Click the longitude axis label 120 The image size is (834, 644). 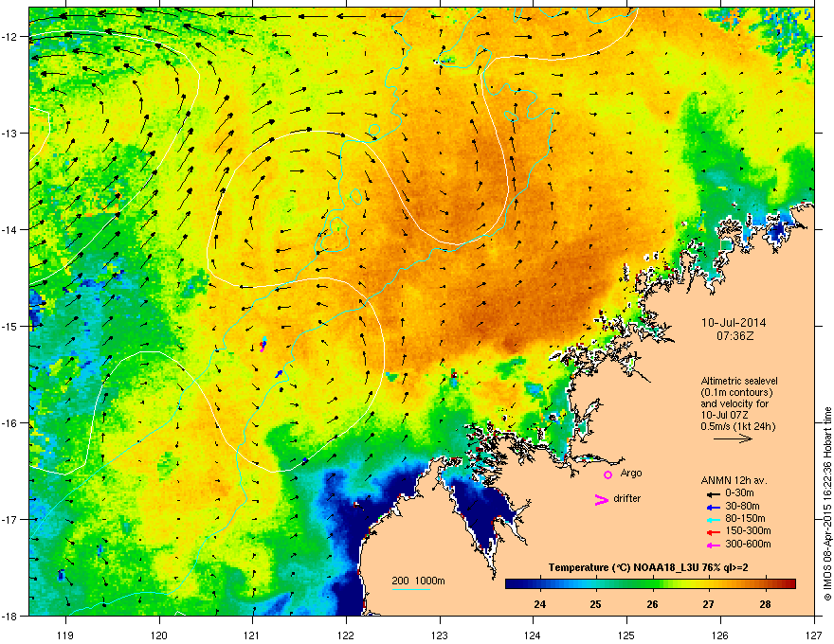159,635
